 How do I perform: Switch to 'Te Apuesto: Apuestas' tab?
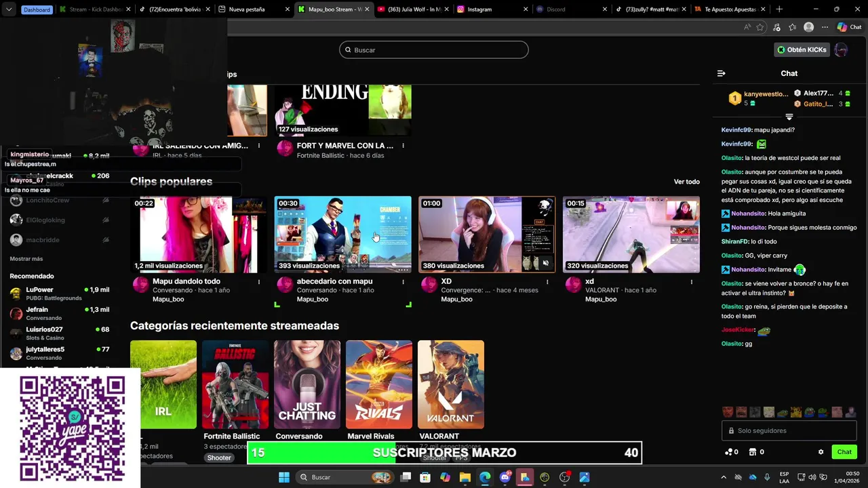coord(730,9)
